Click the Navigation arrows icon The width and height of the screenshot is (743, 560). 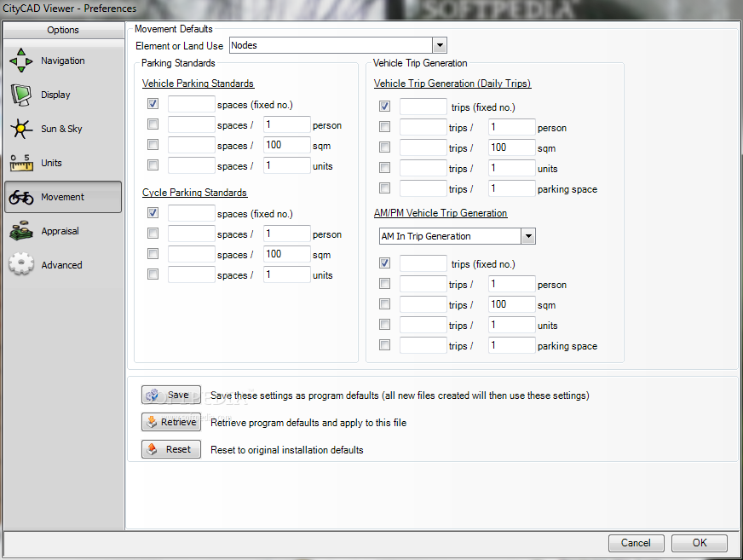coord(20,61)
